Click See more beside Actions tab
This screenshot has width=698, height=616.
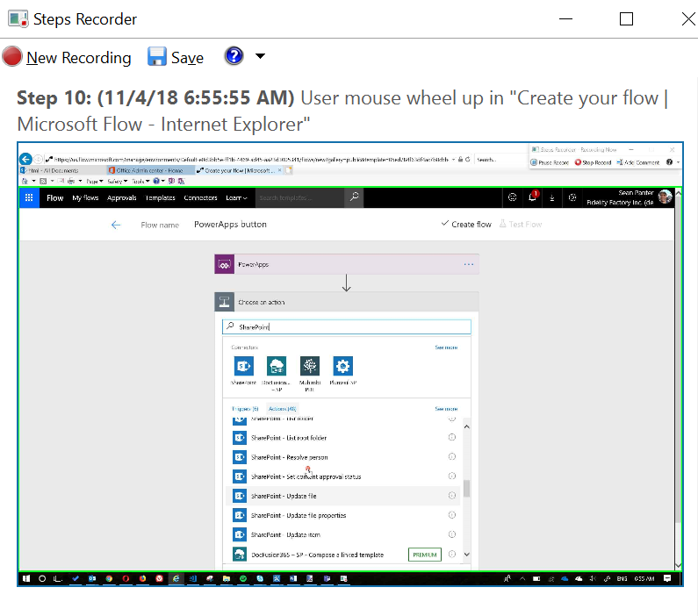tap(446, 409)
